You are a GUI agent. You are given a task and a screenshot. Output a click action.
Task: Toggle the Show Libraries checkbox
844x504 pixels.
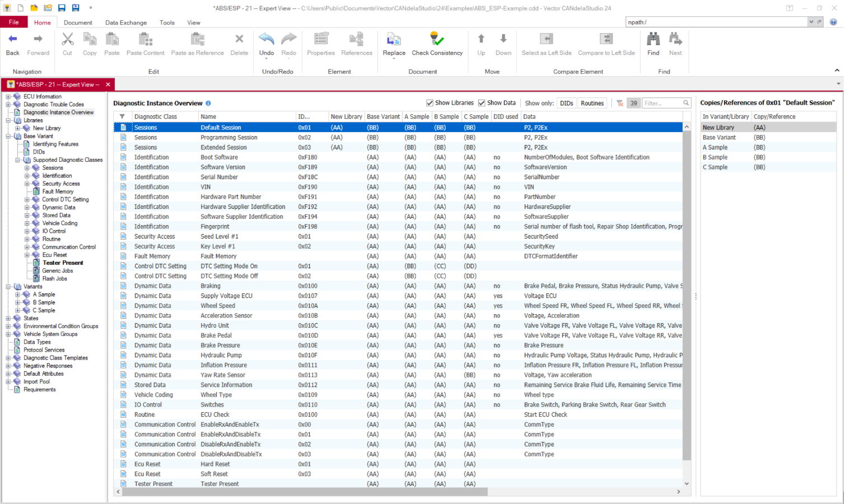click(430, 103)
